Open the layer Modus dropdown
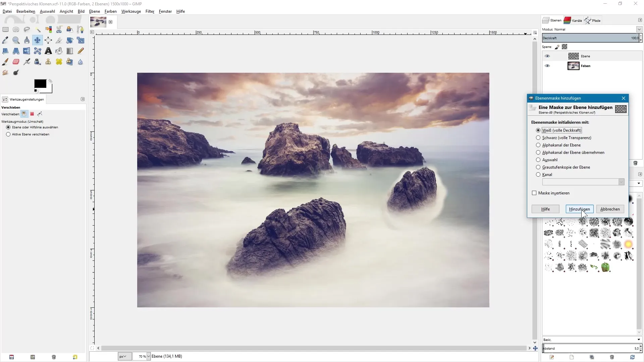Image resolution: width=644 pixels, height=362 pixels. (x=639, y=29)
